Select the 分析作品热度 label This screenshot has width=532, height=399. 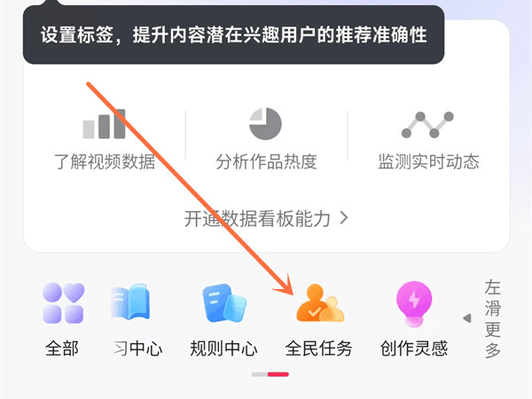pos(266,161)
